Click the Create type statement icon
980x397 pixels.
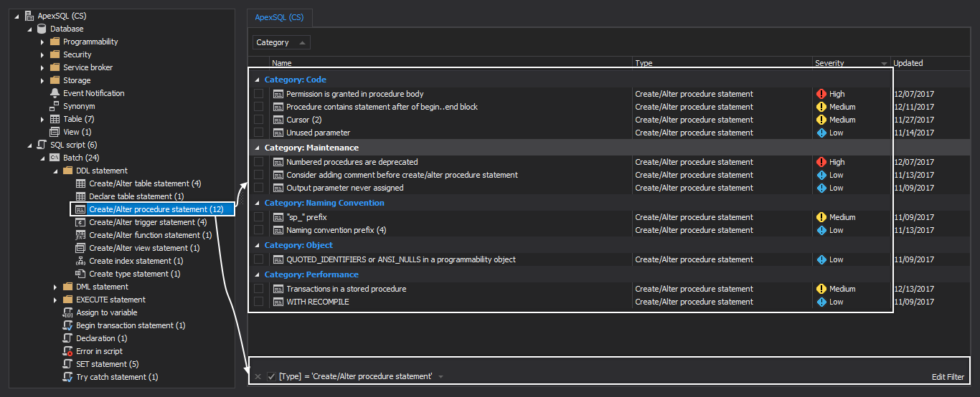(81, 274)
